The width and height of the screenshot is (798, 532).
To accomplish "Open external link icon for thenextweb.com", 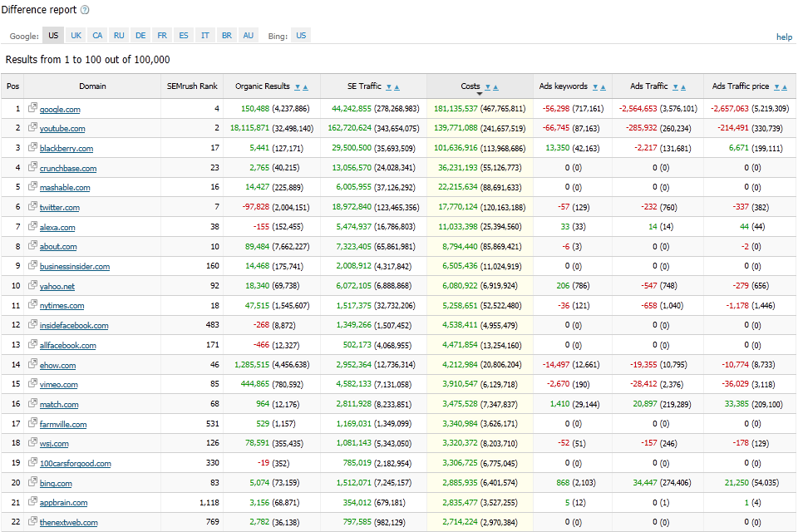I will pyautogui.click(x=32, y=521).
